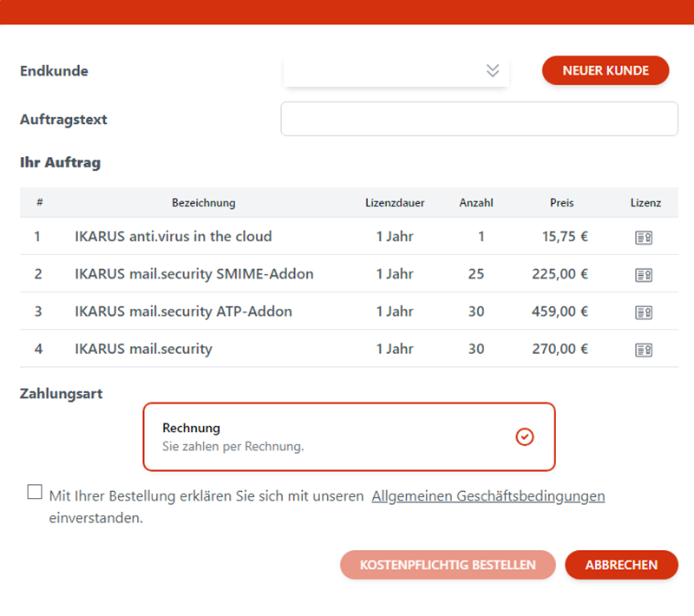Click the Zahlungsart heading

pyautogui.click(x=61, y=393)
